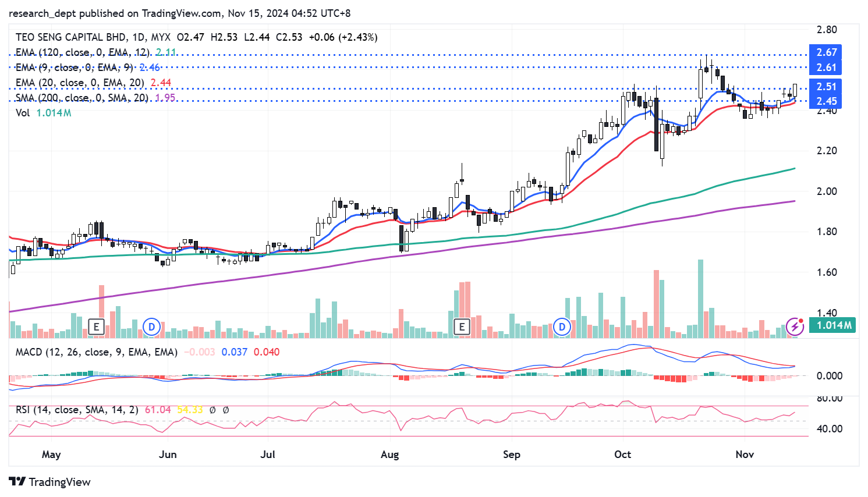868x497 pixels.
Task: Click the 1.014M volume axis label
Action: tap(834, 325)
